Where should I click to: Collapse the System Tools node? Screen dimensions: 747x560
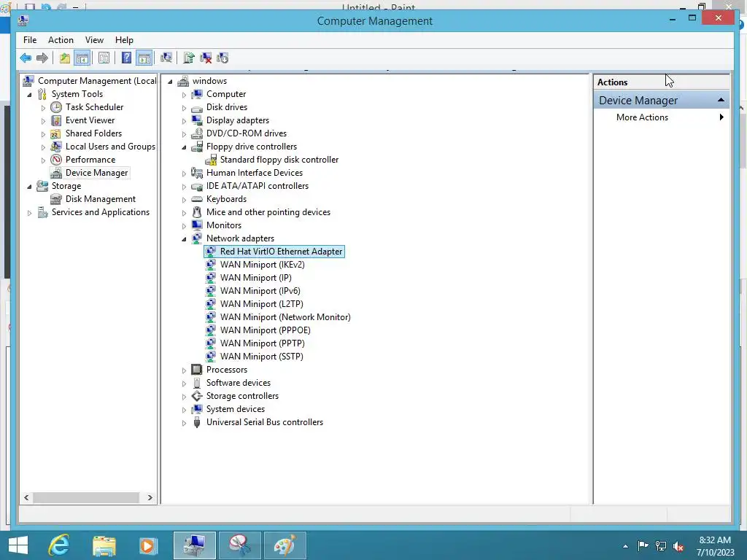(x=29, y=95)
